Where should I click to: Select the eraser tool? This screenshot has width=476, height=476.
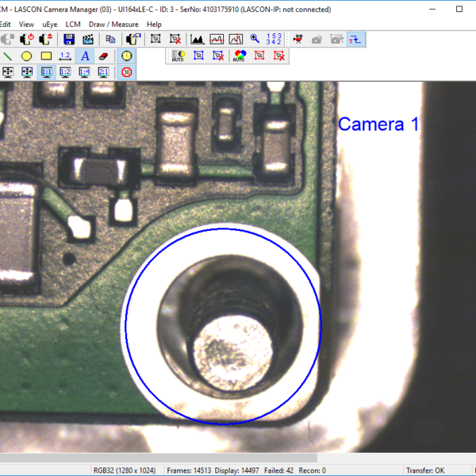104,56
